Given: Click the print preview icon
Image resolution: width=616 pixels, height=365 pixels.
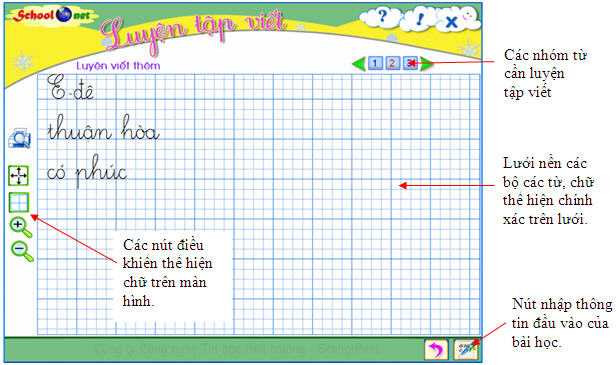Looking at the screenshot, I should (19, 138).
